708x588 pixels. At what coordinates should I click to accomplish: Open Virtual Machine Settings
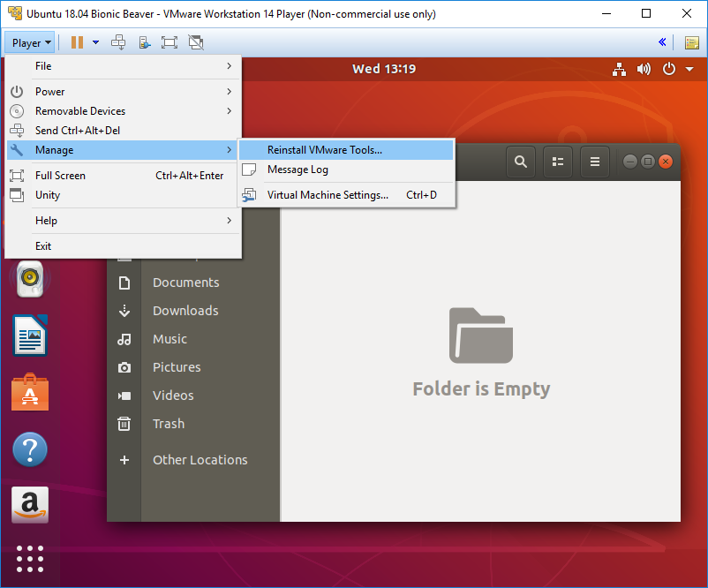[346, 195]
